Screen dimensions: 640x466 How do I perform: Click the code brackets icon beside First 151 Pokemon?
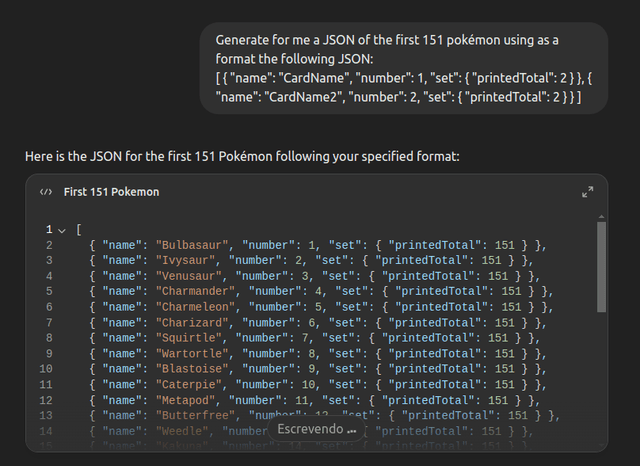[46, 192]
